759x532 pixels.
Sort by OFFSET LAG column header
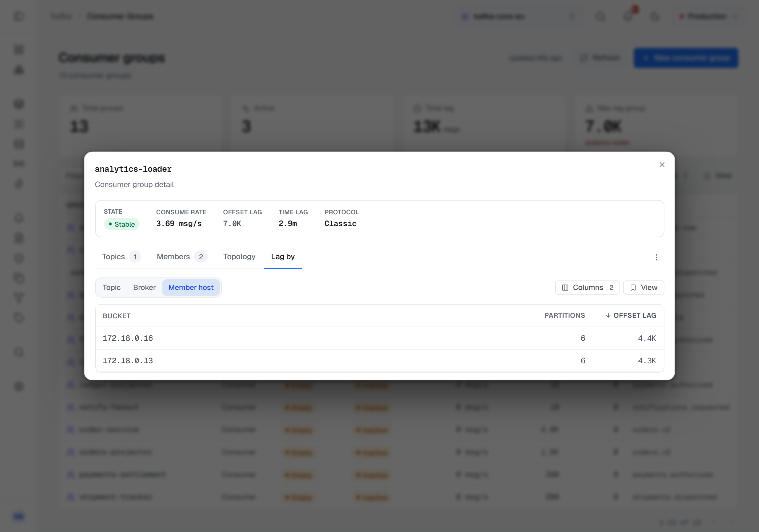point(631,315)
